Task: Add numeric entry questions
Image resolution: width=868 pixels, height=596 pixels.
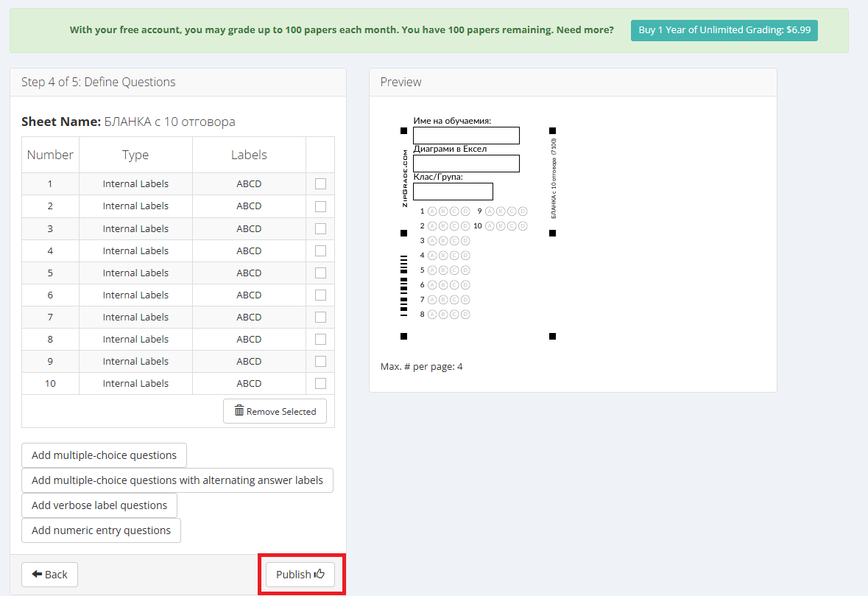Action: (x=101, y=530)
